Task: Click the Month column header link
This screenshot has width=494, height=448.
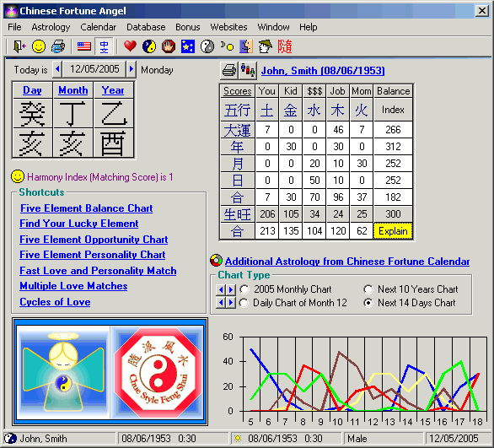Action: pos(73,90)
